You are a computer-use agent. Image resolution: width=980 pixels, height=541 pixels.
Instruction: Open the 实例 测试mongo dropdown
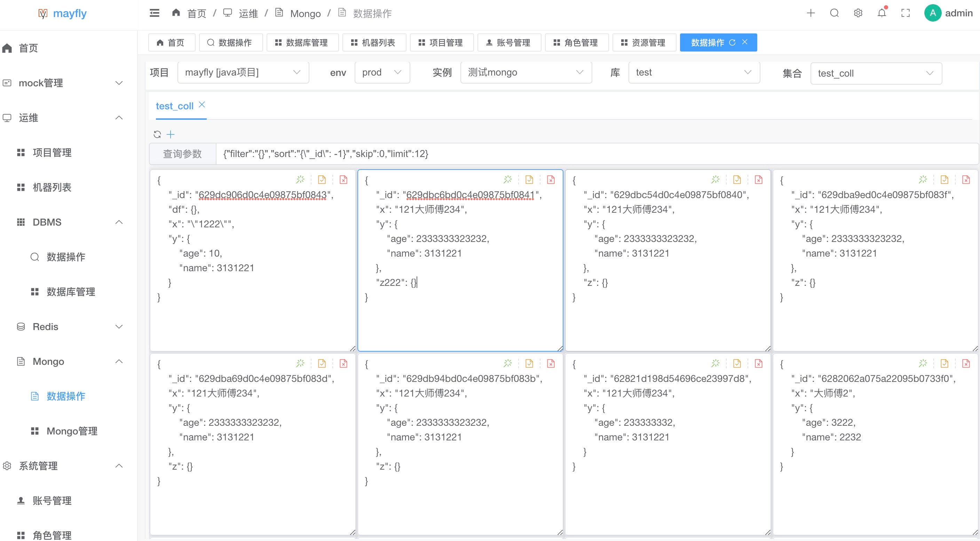coord(525,72)
